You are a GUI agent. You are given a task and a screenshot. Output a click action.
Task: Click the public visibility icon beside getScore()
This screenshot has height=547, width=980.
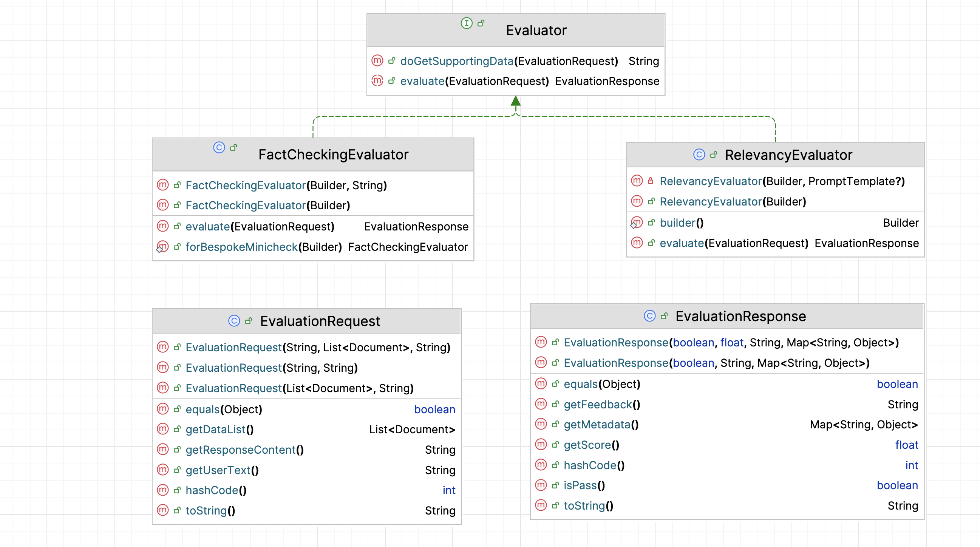555,445
